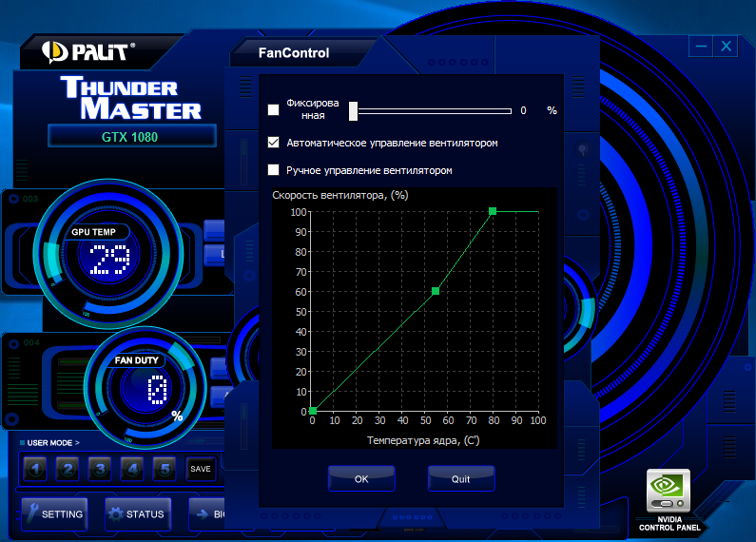Image resolution: width=756 pixels, height=542 pixels.
Task: Open STATUS with gear icon
Action: tap(138, 514)
